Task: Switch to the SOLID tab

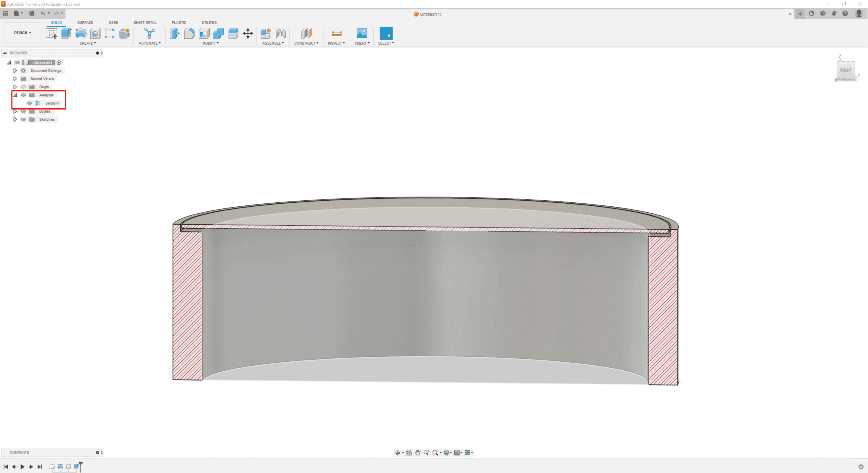Action: [x=56, y=23]
